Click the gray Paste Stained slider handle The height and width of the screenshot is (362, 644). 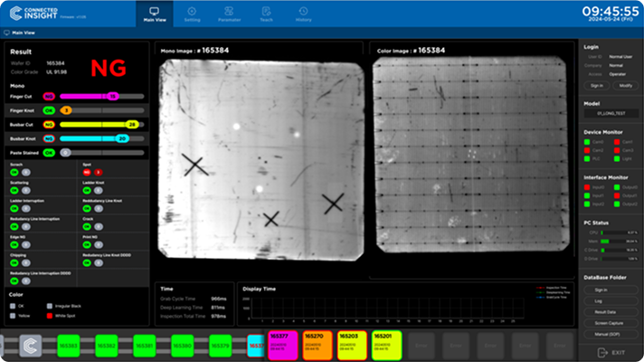(x=65, y=153)
